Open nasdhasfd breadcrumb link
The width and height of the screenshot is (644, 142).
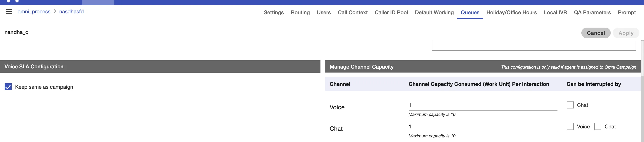[71, 11]
